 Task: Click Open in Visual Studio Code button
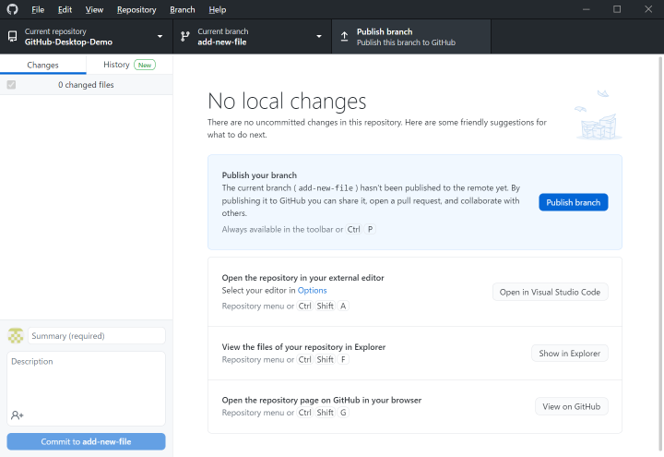tap(550, 292)
